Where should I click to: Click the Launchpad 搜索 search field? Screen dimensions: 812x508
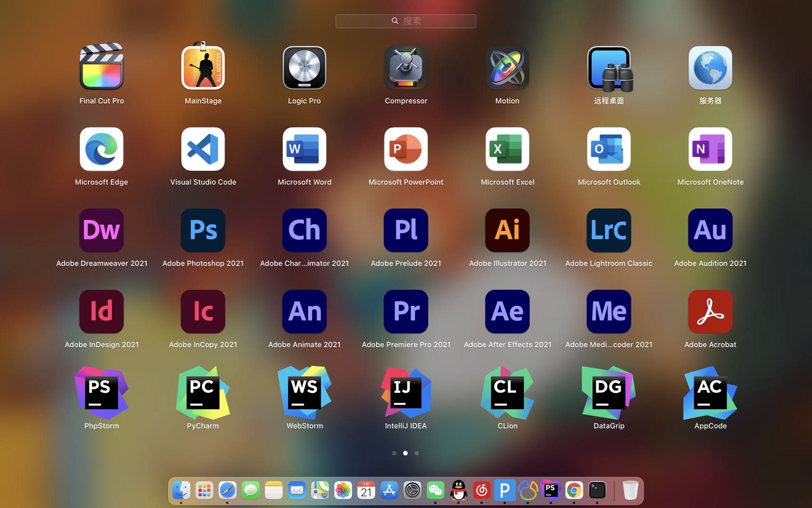click(x=406, y=21)
